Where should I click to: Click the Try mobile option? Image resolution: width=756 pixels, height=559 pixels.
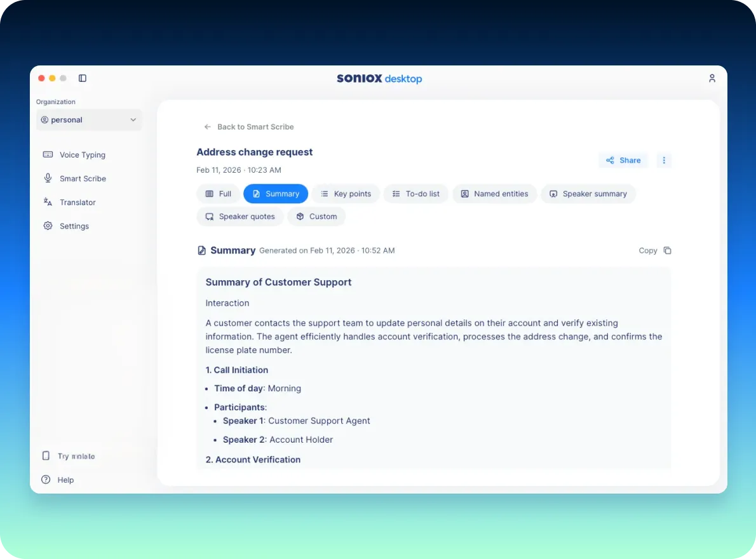(x=69, y=456)
